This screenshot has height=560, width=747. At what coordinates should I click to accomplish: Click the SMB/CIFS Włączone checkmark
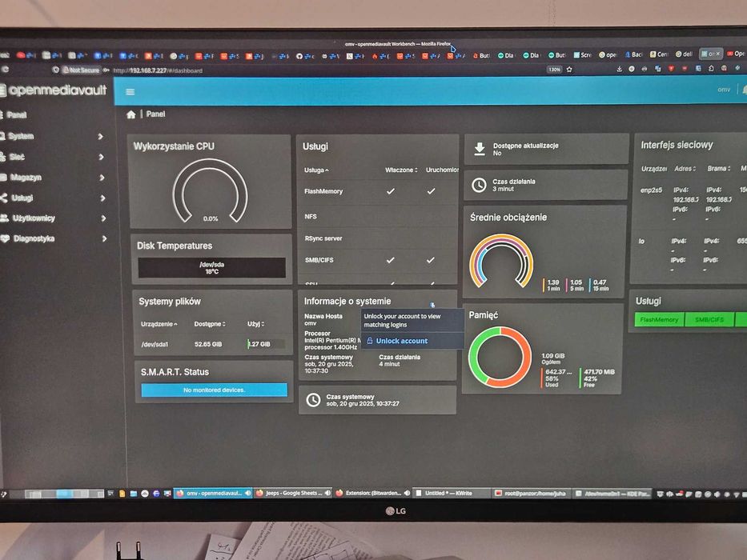tap(390, 260)
